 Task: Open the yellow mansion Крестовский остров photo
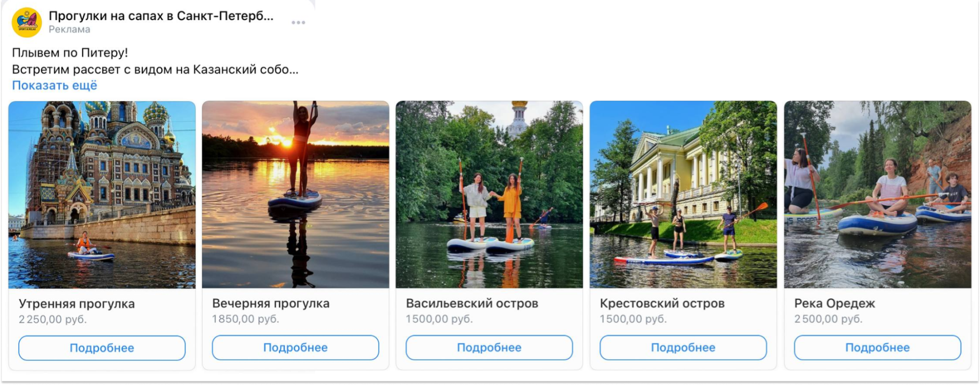point(683,195)
